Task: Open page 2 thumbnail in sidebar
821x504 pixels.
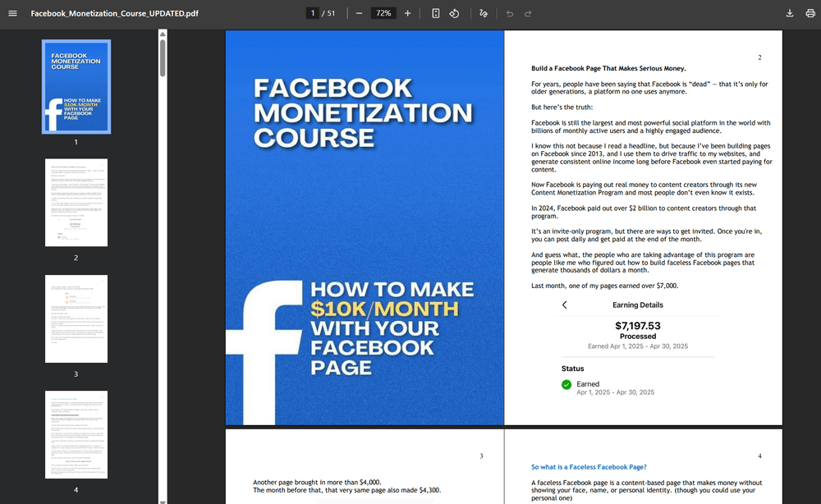Action: tap(76, 202)
